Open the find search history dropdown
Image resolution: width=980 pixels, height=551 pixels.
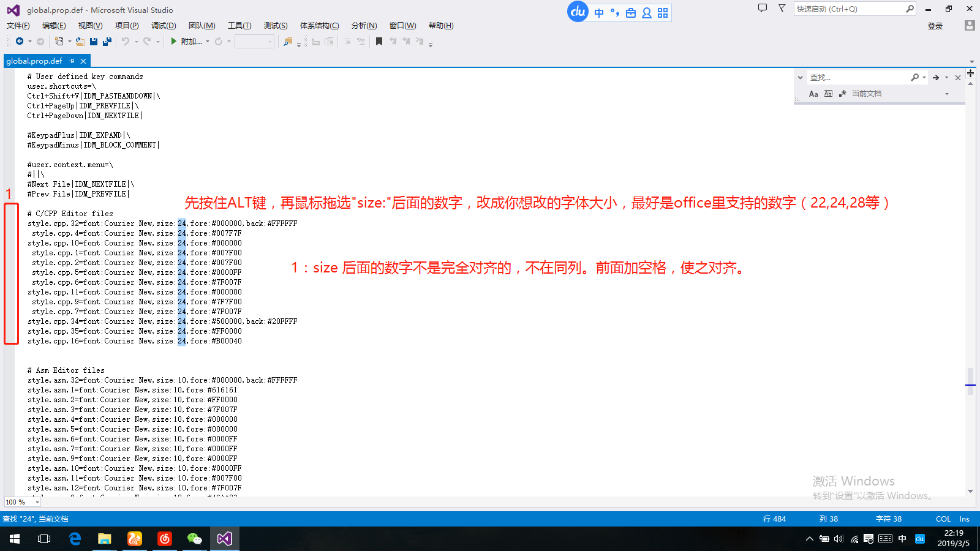click(x=924, y=78)
